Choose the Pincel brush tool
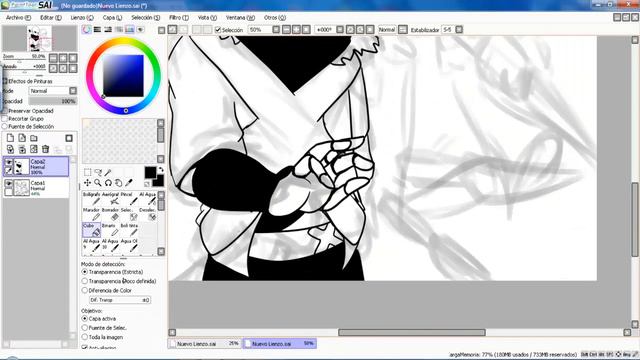This screenshot has height=360, width=640. coord(129,199)
